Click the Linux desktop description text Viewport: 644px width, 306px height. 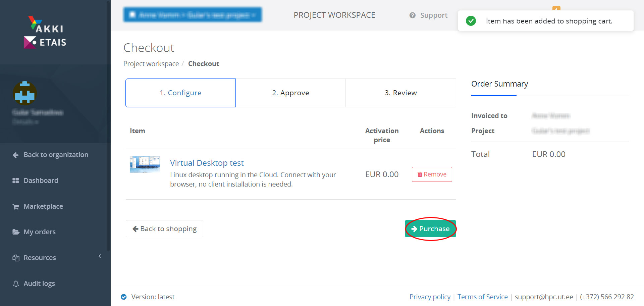pos(253,180)
